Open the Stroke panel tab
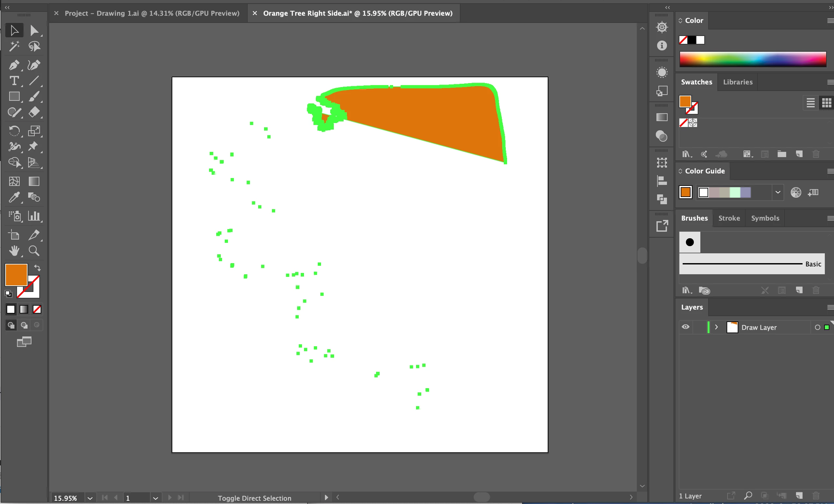This screenshot has height=504, width=834. coord(729,218)
